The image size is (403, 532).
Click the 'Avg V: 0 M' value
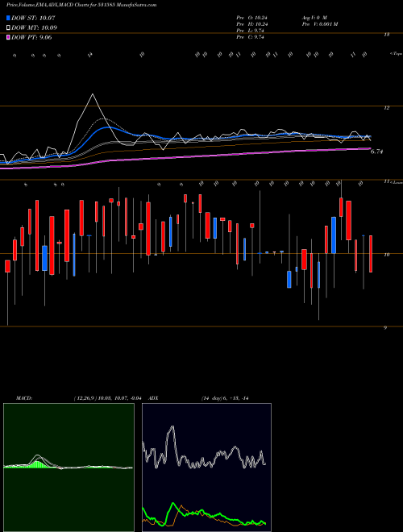tap(314, 18)
